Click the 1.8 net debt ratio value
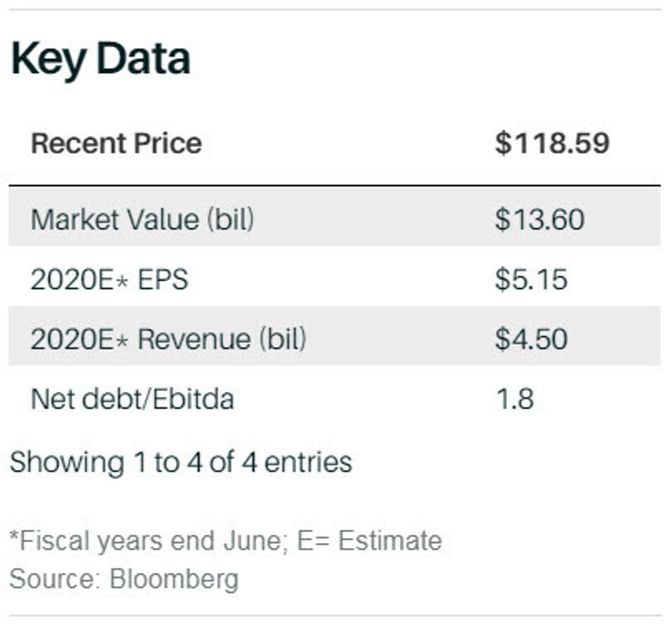 pyautogui.click(x=514, y=399)
